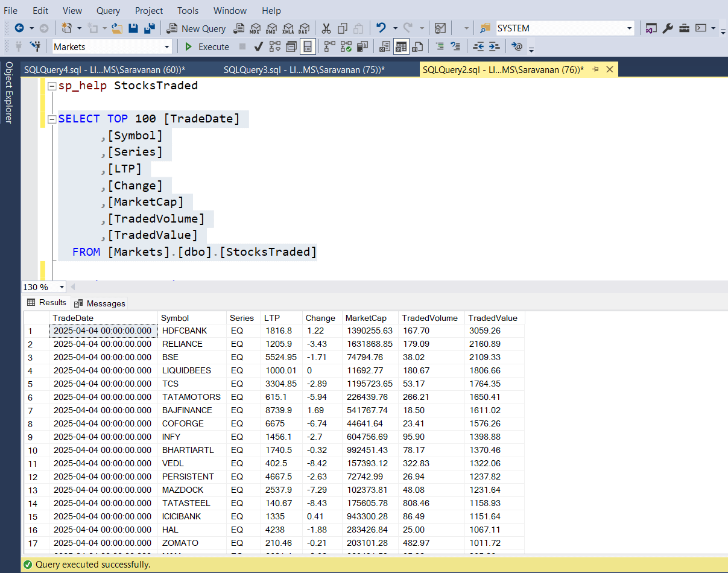Open the Query menu
728x573 pixels.
pyautogui.click(x=108, y=10)
